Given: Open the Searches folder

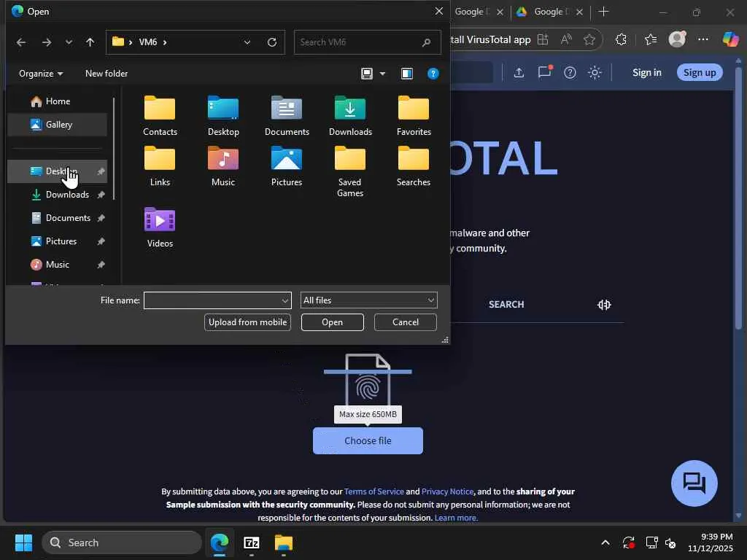Looking at the screenshot, I should pos(414,166).
